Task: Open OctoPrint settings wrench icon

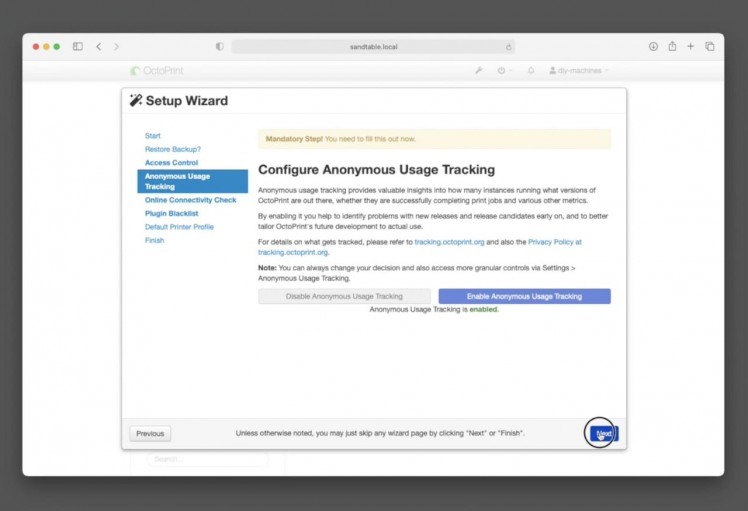Action: point(479,70)
